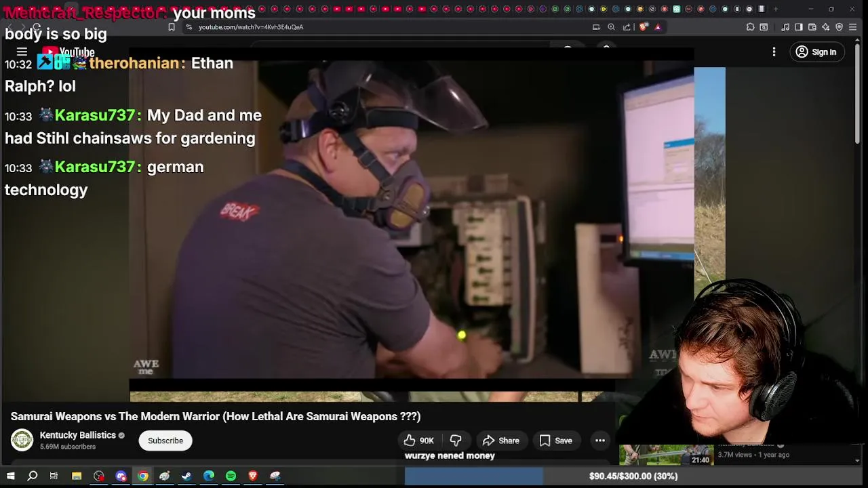The image size is (868, 488).
Task: Click the cast screen icon in address bar
Action: coord(596,27)
